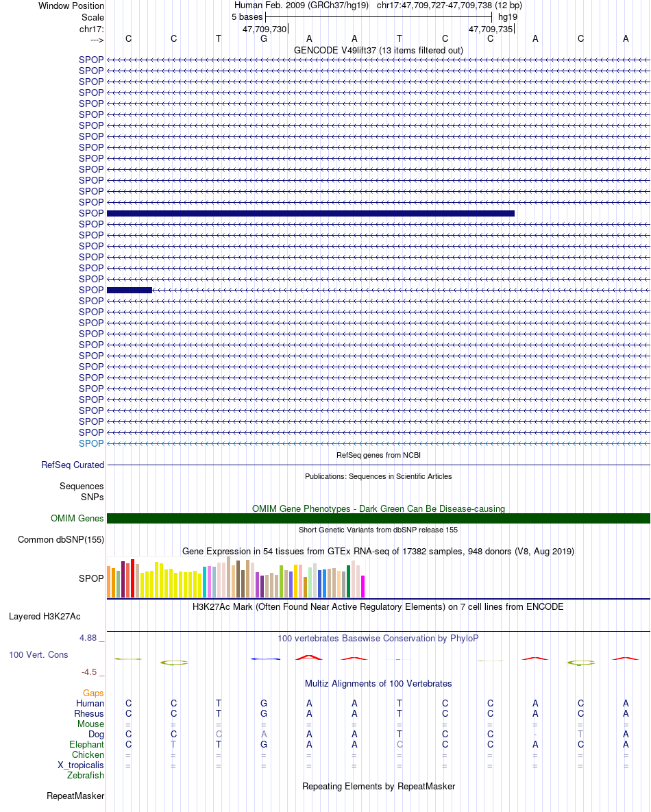Open Publications: Sequences in Scientific Articles title
Image resolution: width=651 pixels, height=812 pixels.
(378, 476)
